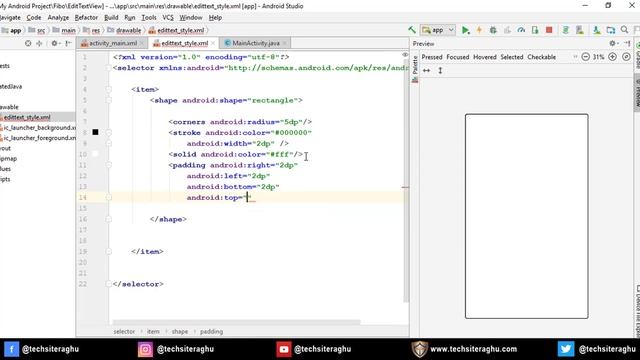The width and height of the screenshot is (640, 360).
Task: Toggle the editor inspection eye icon
Action: (x=405, y=54)
